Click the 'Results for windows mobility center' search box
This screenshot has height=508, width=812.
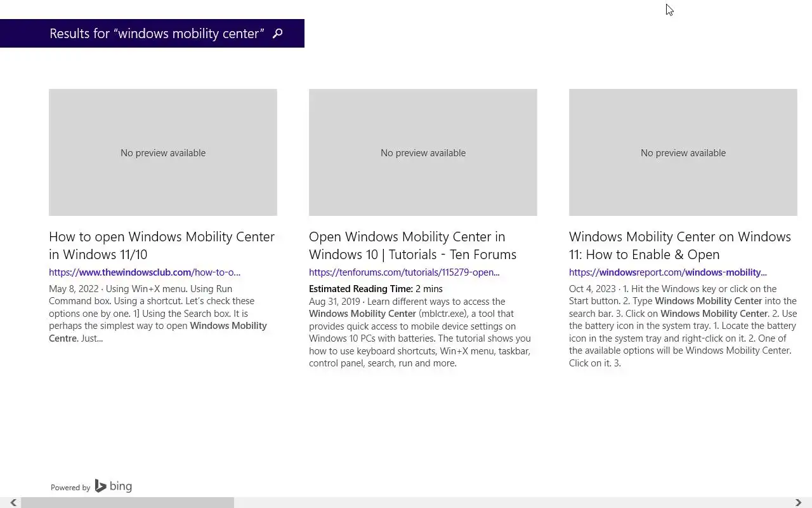click(152, 34)
